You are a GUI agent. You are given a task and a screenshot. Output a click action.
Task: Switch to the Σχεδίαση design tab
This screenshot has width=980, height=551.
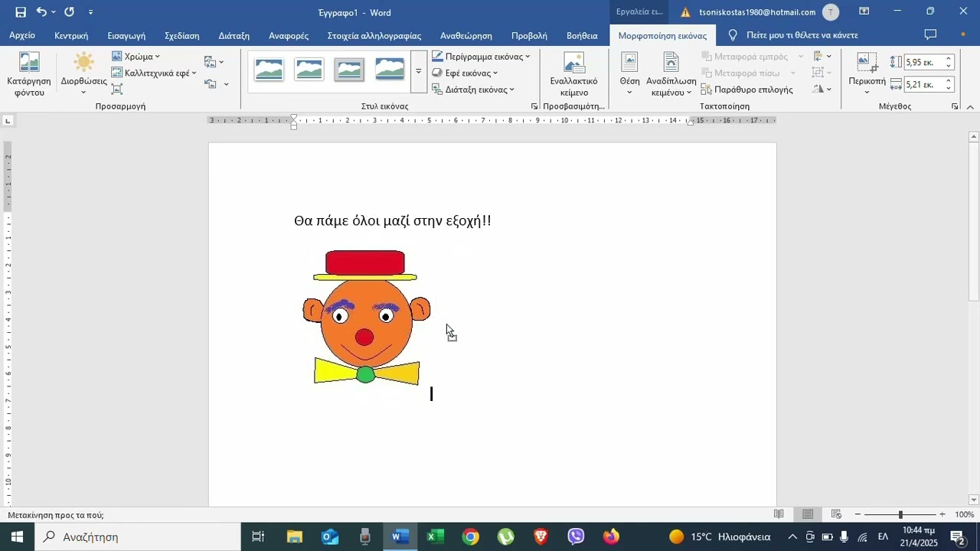pyautogui.click(x=182, y=35)
